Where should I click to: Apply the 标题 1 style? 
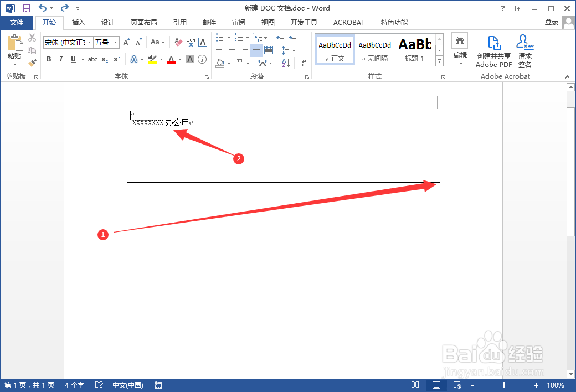click(415, 50)
